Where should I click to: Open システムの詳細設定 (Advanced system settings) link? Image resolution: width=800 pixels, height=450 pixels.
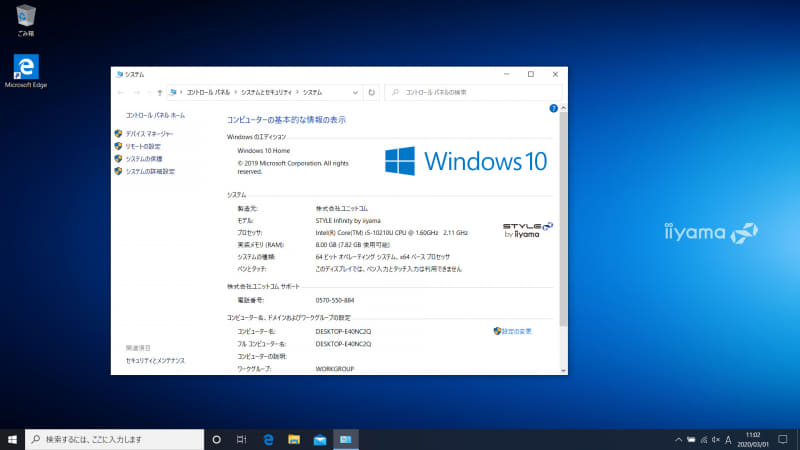(x=150, y=171)
